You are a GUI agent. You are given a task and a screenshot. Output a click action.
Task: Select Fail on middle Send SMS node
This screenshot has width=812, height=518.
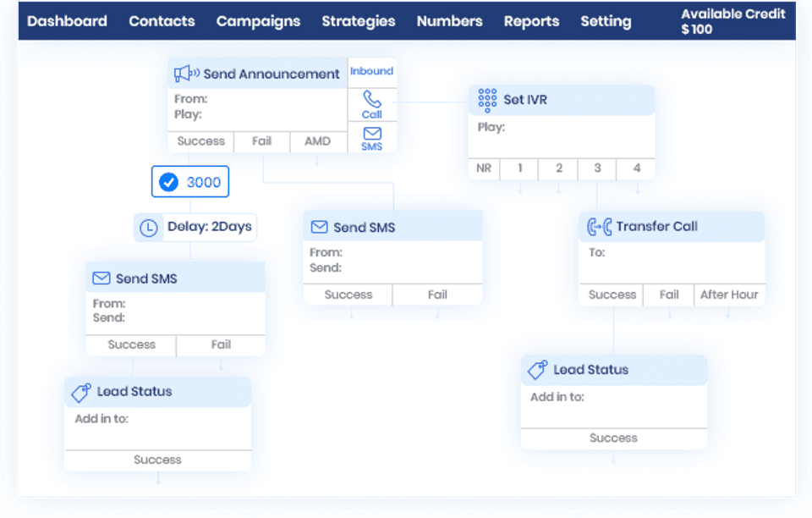pyautogui.click(x=437, y=295)
